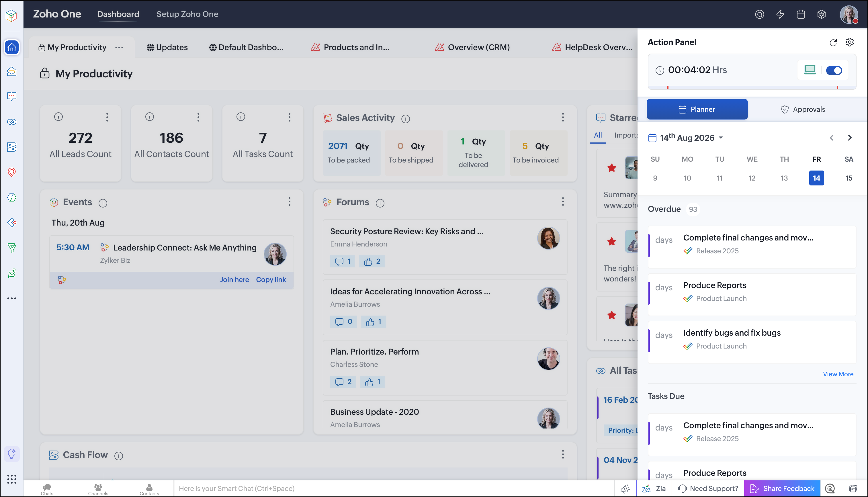Show info for Cash Flow widget
The image size is (868, 497).
[x=118, y=456]
